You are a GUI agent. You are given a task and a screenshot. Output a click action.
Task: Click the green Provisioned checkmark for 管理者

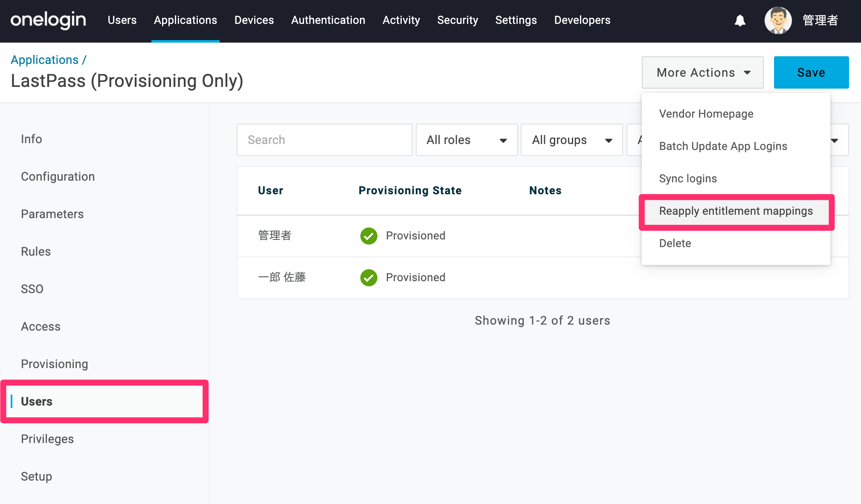tap(369, 236)
